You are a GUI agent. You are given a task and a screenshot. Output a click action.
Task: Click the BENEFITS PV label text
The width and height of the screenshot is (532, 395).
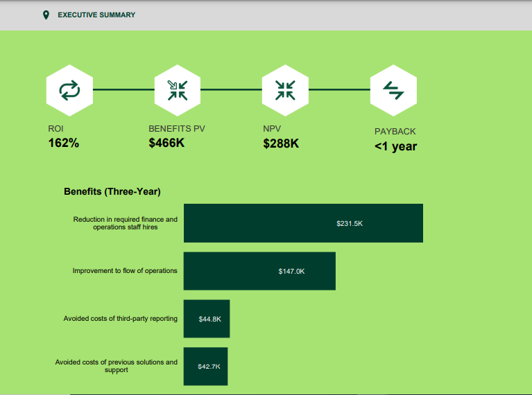[x=177, y=129]
